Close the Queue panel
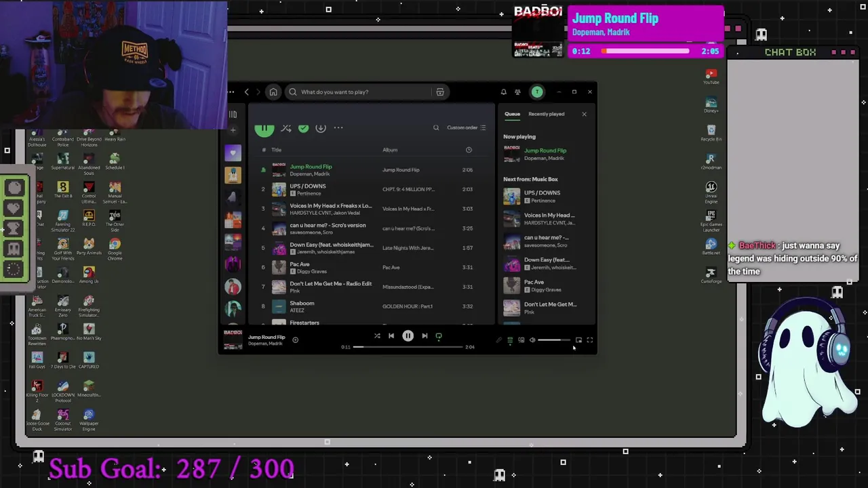868x488 pixels. 584,114
